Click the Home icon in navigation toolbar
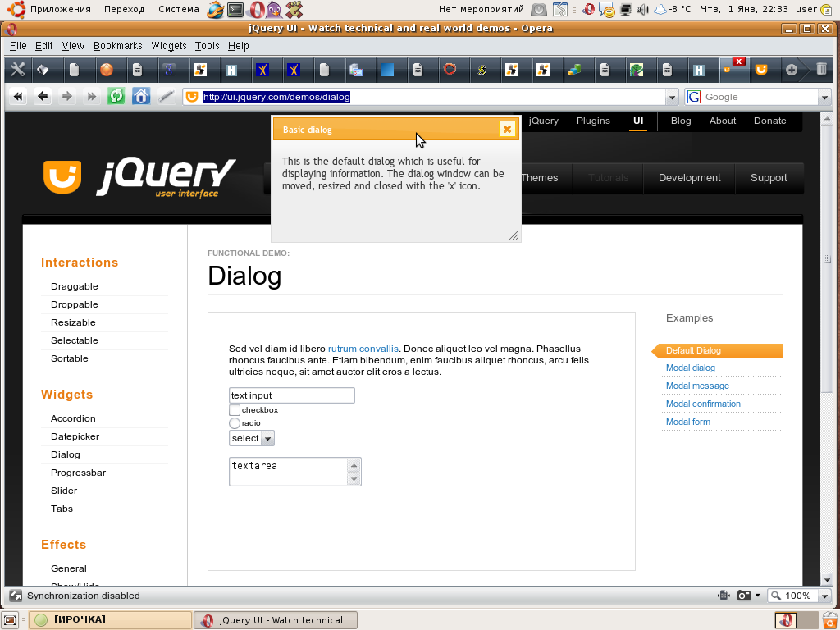The height and width of the screenshot is (630, 840). click(141, 97)
